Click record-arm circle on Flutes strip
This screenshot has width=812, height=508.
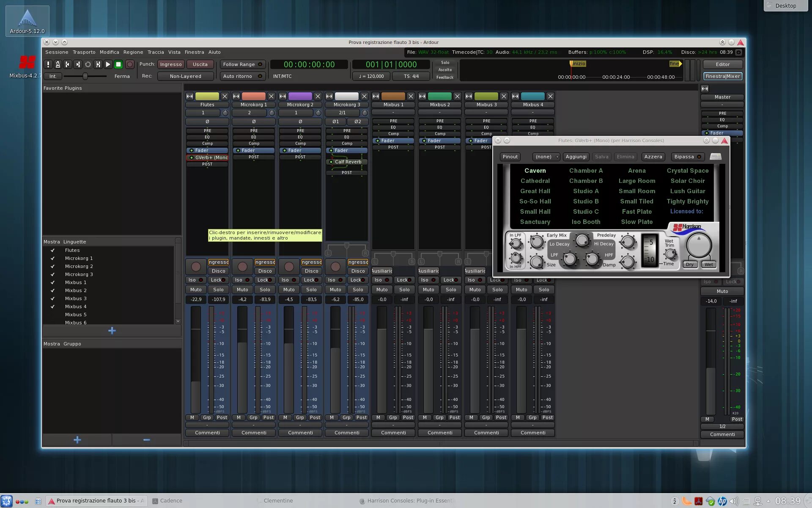pos(196,266)
